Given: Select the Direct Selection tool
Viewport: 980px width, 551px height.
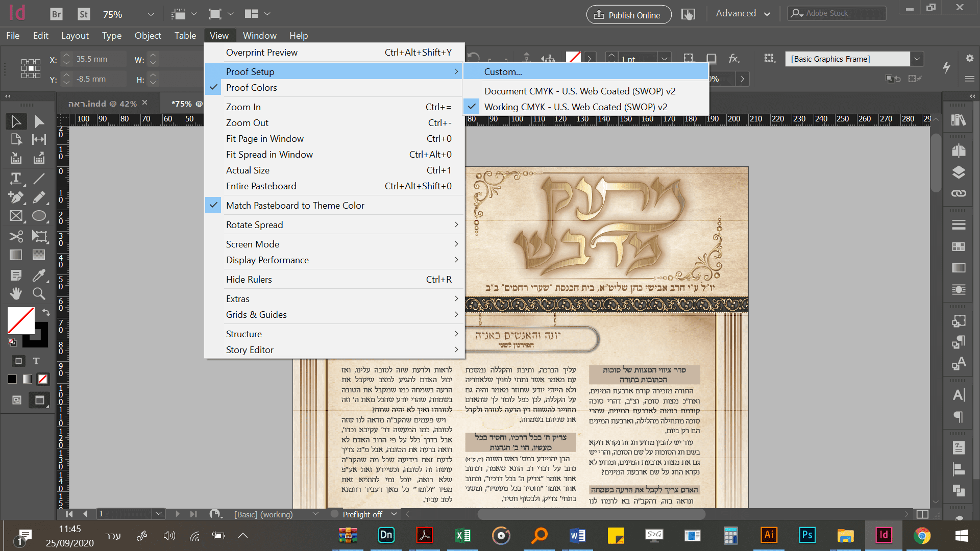Looking at the screenshot, I should click(x=39, y=121).
